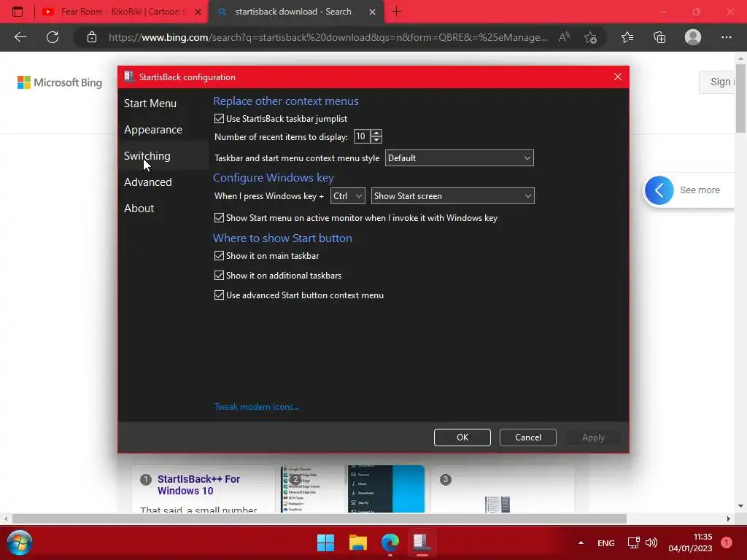Image resolution: width=747 pixels, height=560 pixels.
Task: Open File Explorer from the taskbar
Action: coord(357,542)
